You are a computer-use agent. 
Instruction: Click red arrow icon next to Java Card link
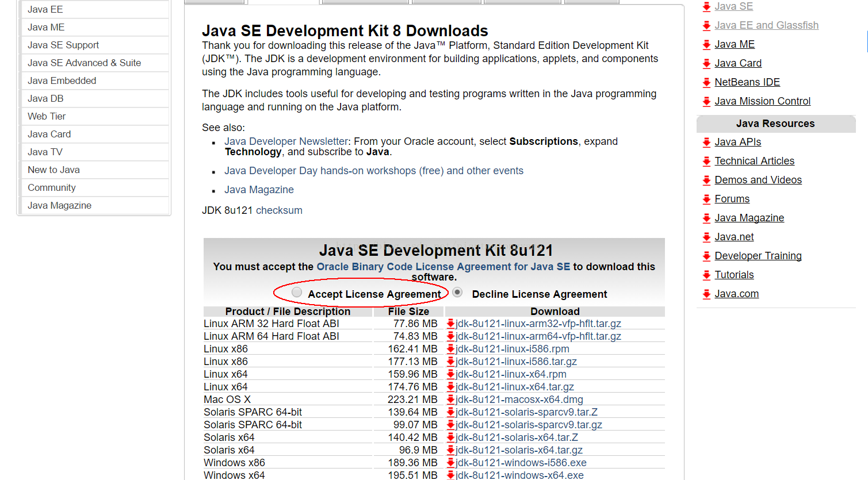pyautogui.click(x=707, y=64)
